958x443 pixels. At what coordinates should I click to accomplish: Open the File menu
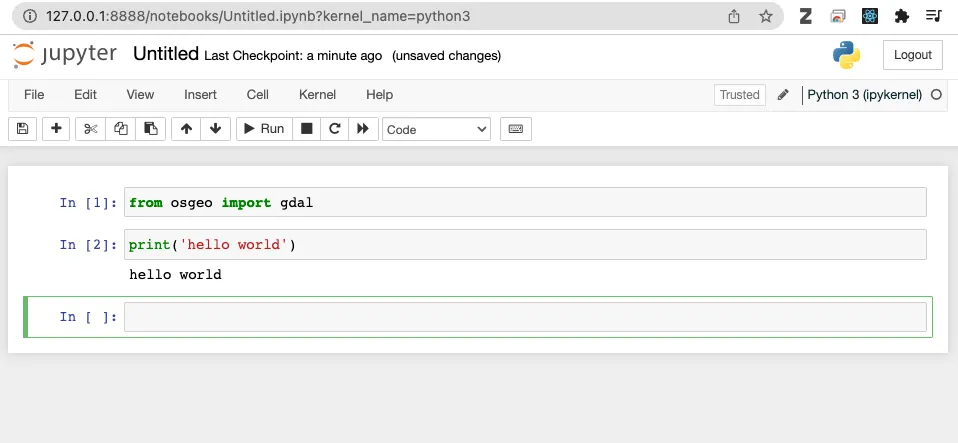click(x=34, y=95)
